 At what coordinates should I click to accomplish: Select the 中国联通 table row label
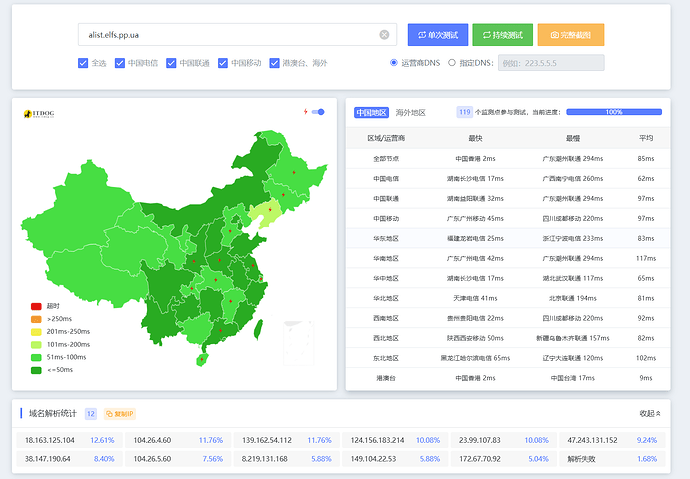point(386,198)
